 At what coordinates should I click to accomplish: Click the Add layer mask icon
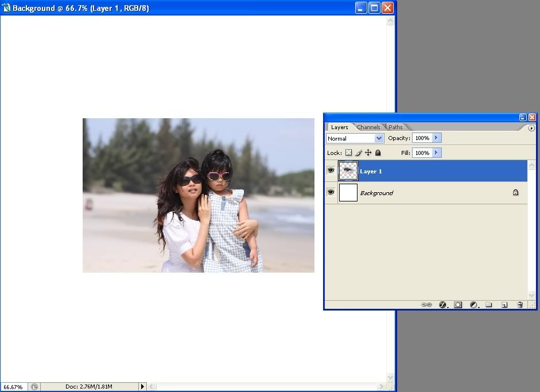(458, 305)
